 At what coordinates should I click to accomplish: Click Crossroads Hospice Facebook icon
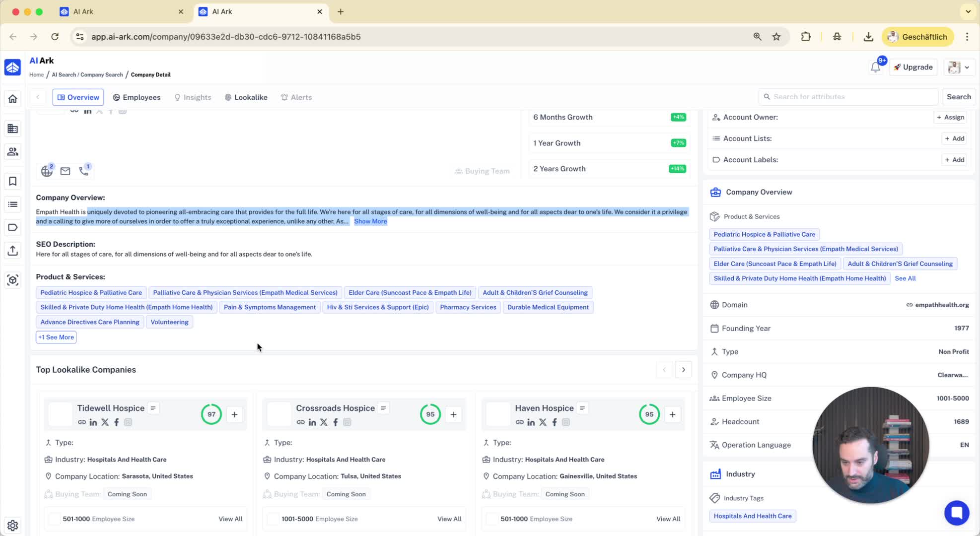click(x=336, y=422)
